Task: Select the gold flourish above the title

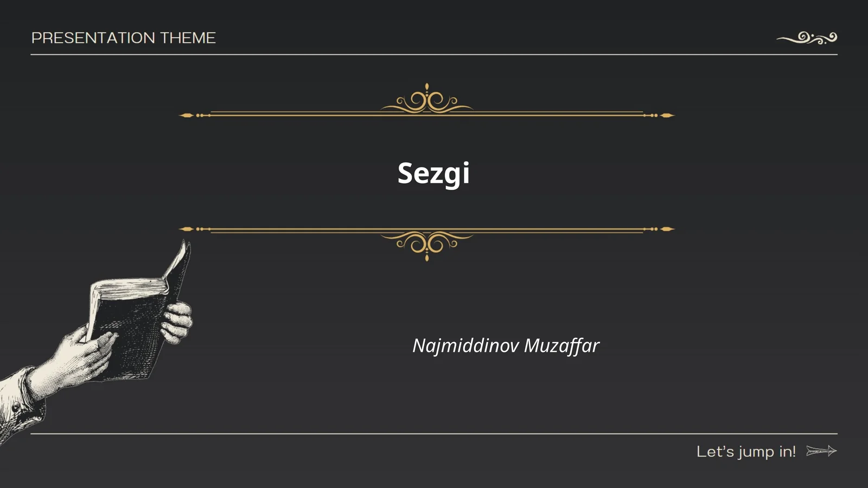Action: pyautogui.click(x=427, y=98)
